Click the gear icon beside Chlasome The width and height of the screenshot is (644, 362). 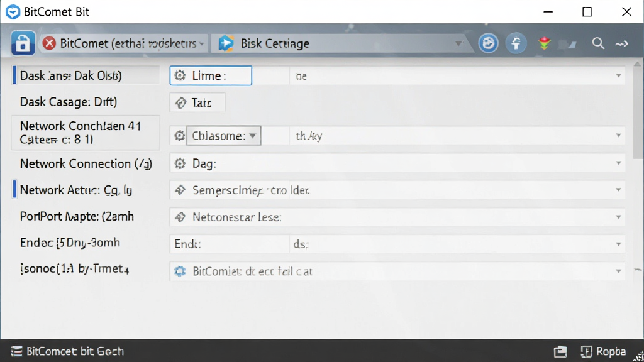(179, 136)
